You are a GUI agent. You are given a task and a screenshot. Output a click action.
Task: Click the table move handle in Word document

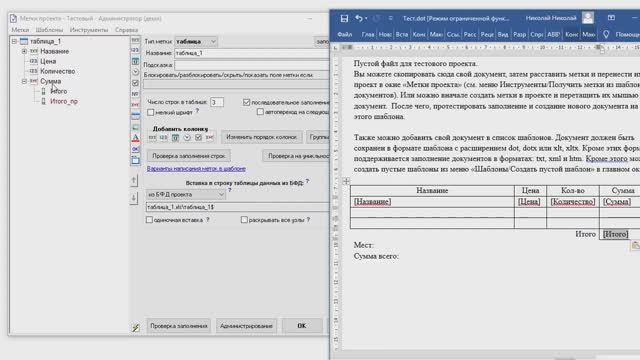(x=346, y=181)
